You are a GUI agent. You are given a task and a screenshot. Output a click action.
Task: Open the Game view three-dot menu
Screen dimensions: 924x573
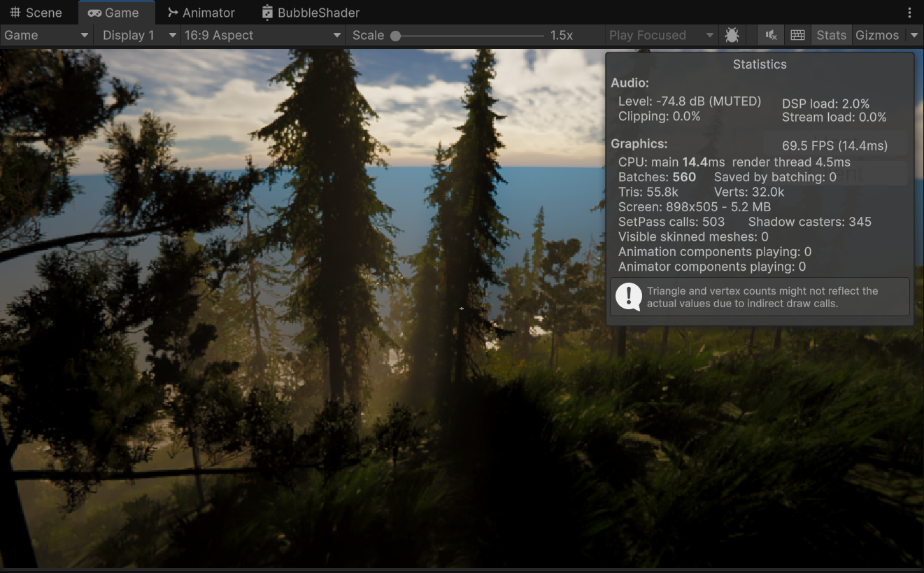pyautogui.click(x=909, y=12)
